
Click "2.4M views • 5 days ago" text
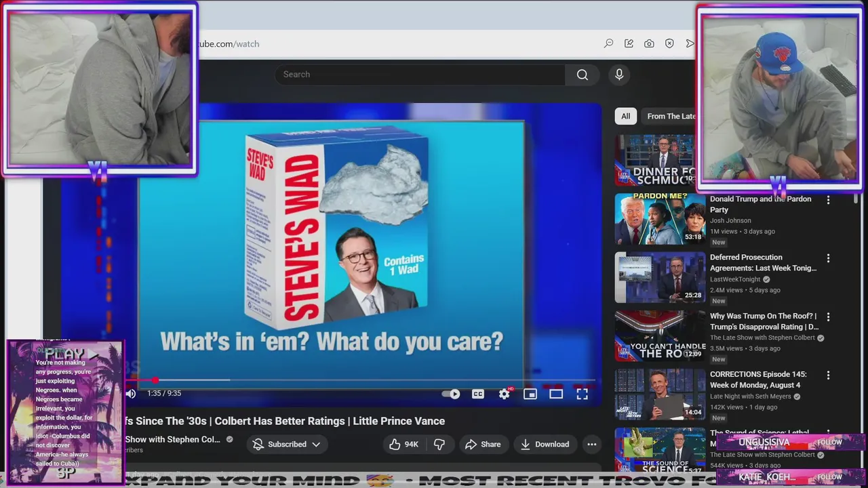tap(745, 290)
